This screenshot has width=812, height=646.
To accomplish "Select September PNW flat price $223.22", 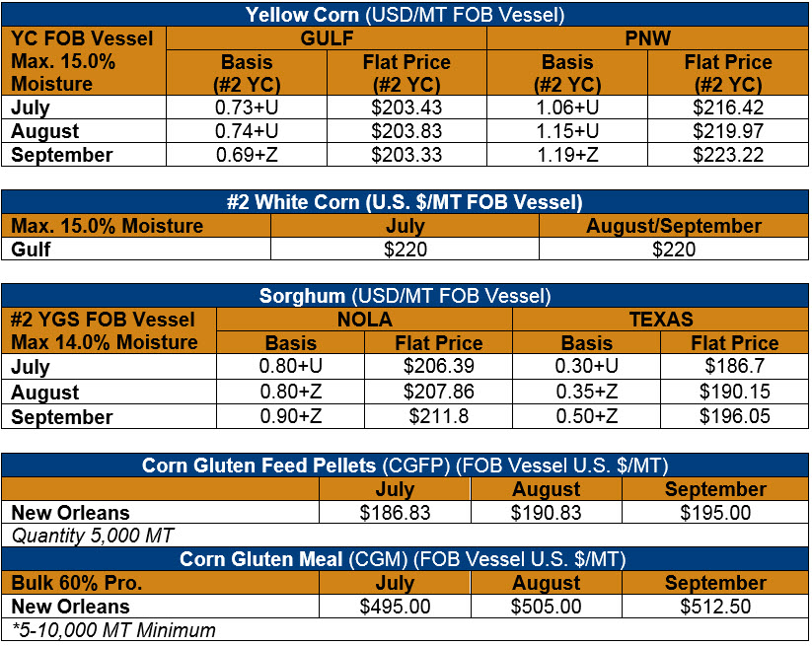I will [x=728, y=155].
